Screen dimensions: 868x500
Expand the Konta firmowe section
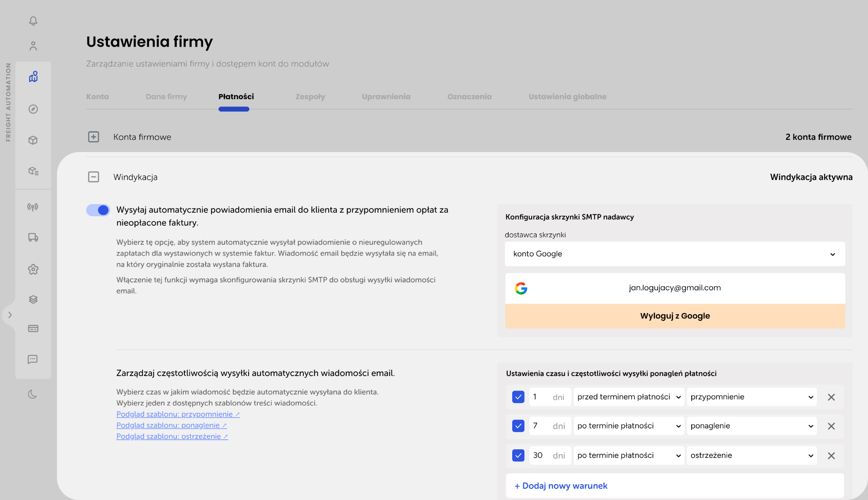(94, 137)
